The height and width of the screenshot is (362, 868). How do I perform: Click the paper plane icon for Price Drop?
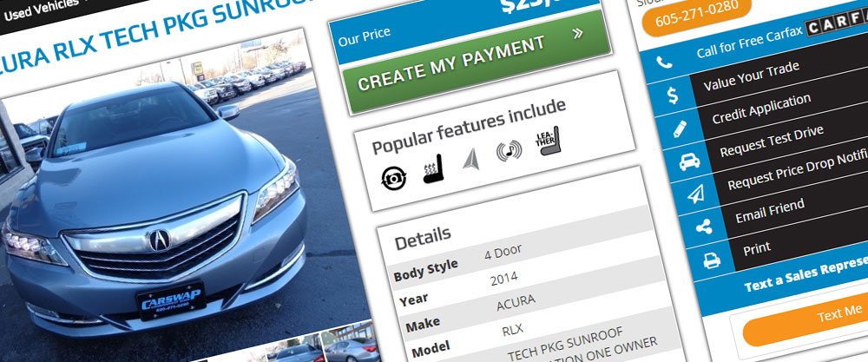[x=696, y=194]
